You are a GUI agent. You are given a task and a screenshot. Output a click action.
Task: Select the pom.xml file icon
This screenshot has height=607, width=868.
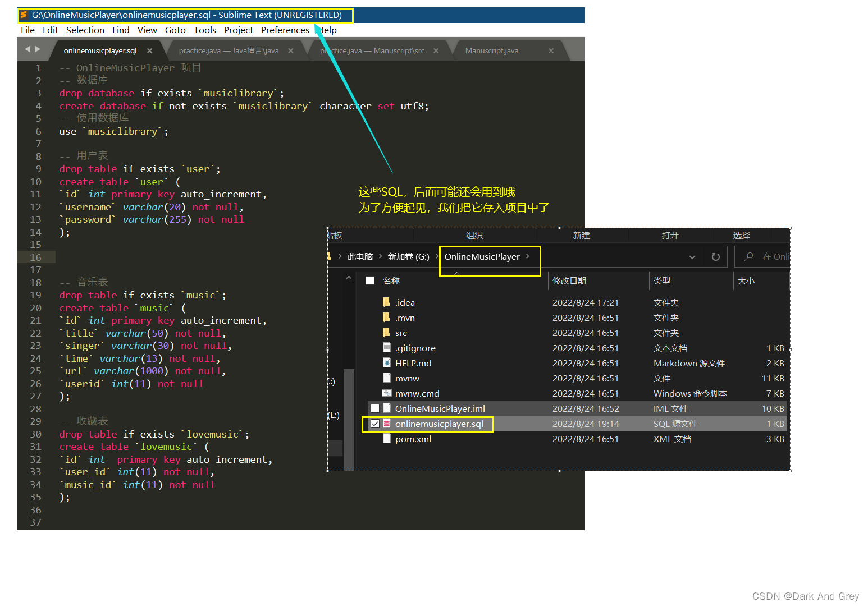point(386,439)
